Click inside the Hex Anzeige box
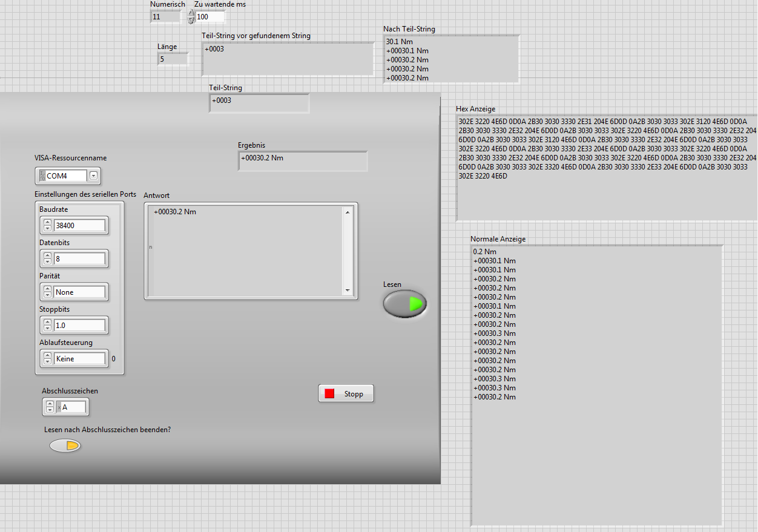 point(607,168)
